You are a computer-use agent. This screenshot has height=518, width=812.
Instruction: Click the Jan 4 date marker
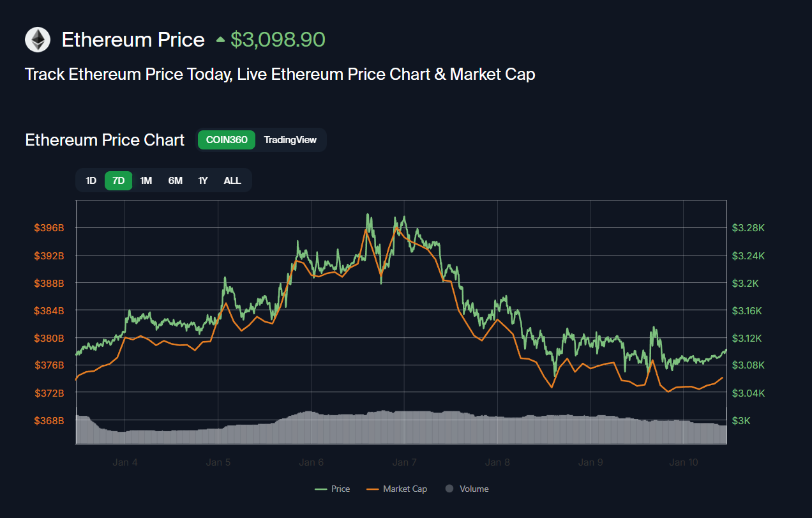(x=125, y=462)
